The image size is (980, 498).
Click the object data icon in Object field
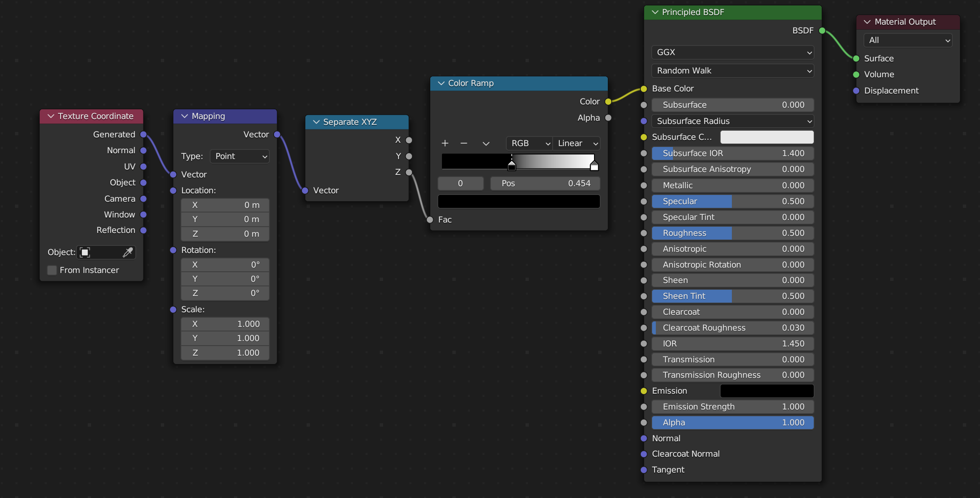[x=85, y=252]
